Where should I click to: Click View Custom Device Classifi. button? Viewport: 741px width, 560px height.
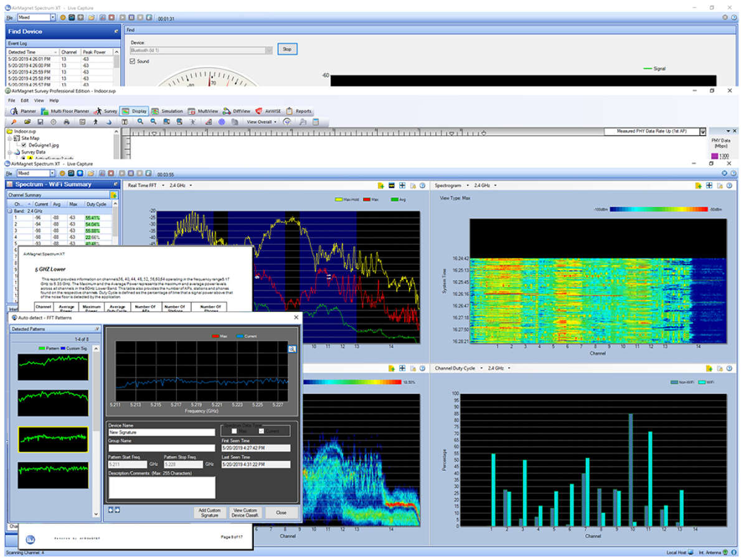click(x=245, y=513)
